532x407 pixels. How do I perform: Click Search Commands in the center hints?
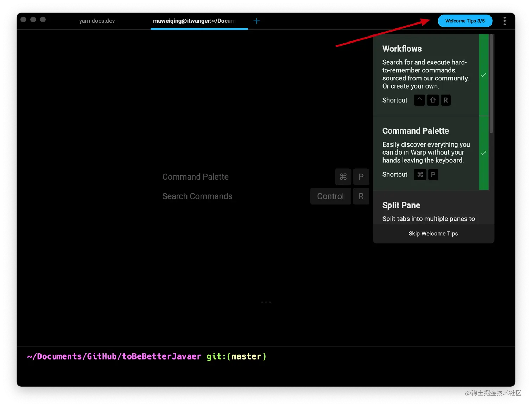tap(197, 196)
